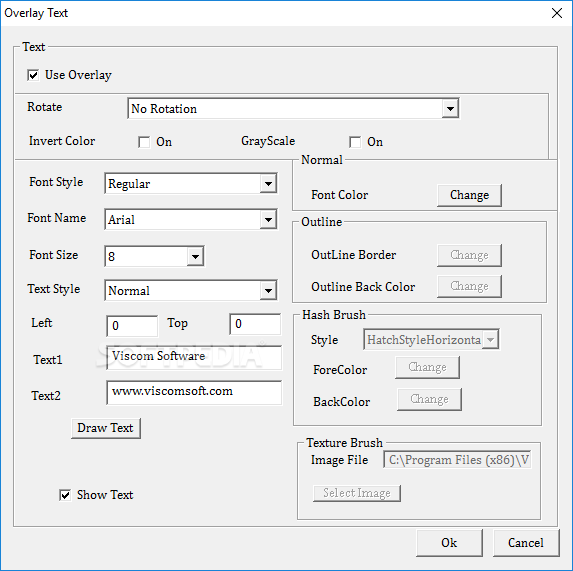Click the No Rotation combo box text

point(164,109)
